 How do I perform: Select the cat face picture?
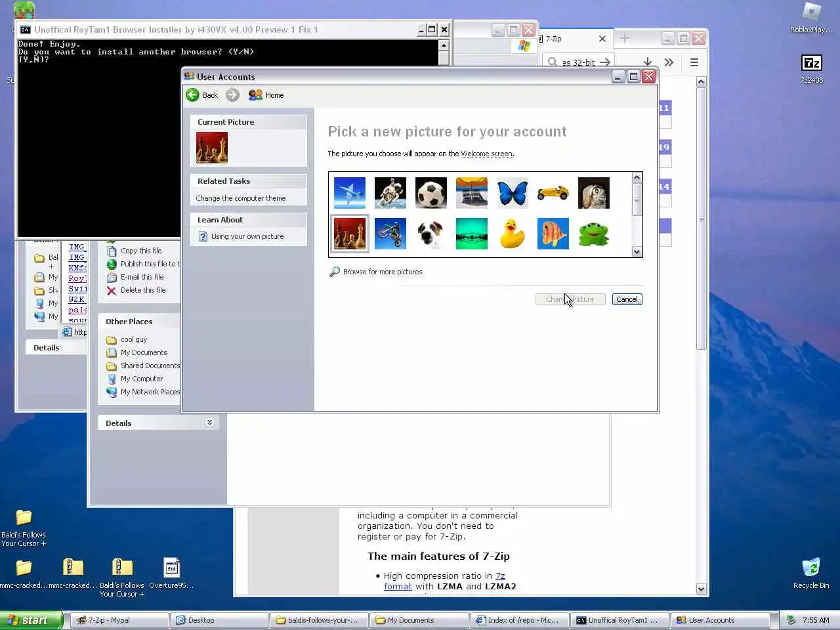594,193
